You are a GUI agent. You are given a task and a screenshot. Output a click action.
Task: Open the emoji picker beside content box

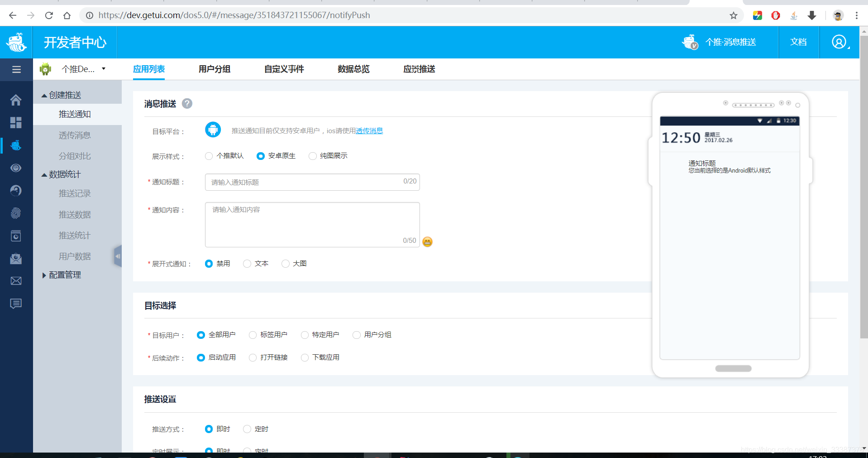click(427, 241)
